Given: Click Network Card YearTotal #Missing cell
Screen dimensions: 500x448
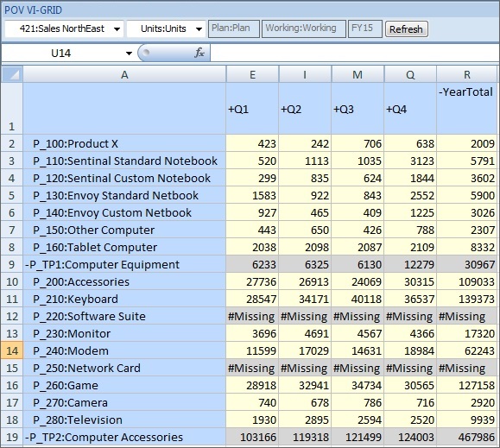Looking at the screenshot, I should 467,368.
